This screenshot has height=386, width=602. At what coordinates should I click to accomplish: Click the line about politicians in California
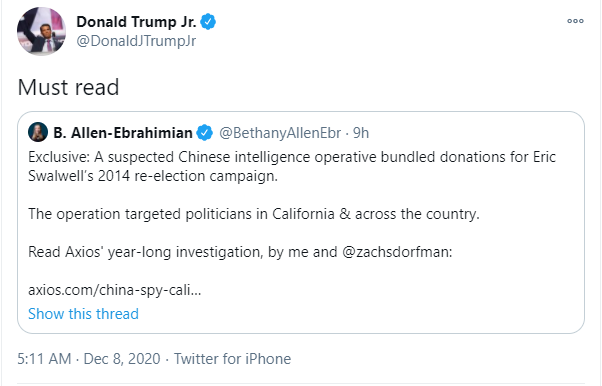pyautogui.click(x=254, y=214)
